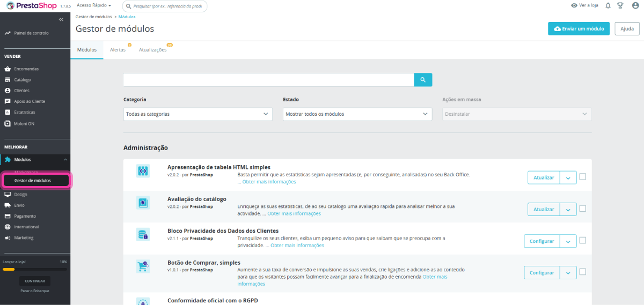Click CONTINUAR button in sidebar

[x=35, y=281]
